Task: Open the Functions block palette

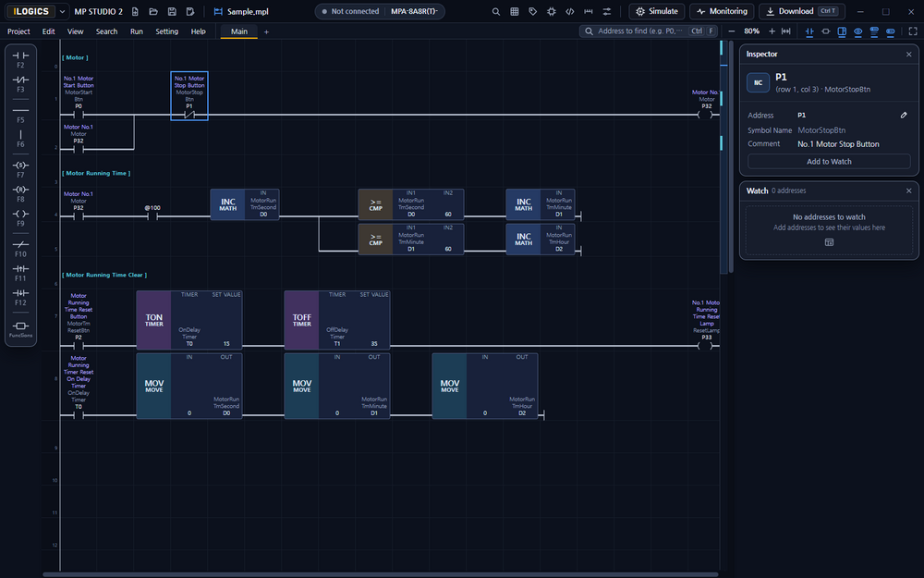Action: pyautogui.click(x=20, y=329)
